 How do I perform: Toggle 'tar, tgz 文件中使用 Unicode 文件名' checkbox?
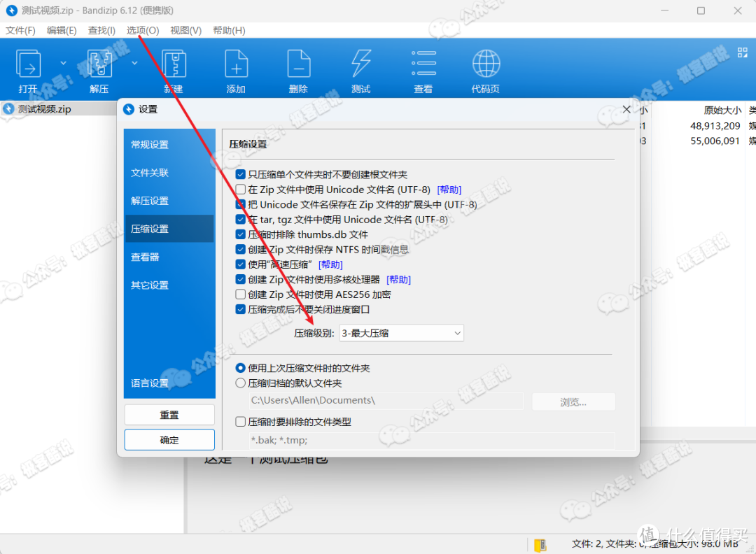(241, 219)
